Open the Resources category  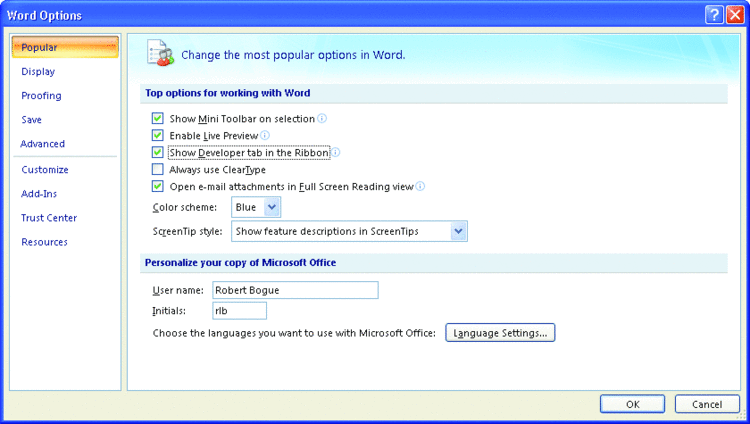(x=44, y=242)
